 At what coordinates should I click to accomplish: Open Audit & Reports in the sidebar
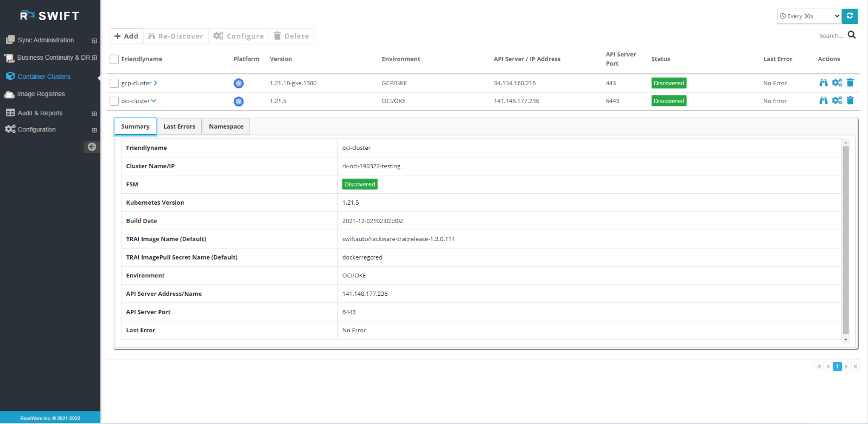[x=40, y=113]
